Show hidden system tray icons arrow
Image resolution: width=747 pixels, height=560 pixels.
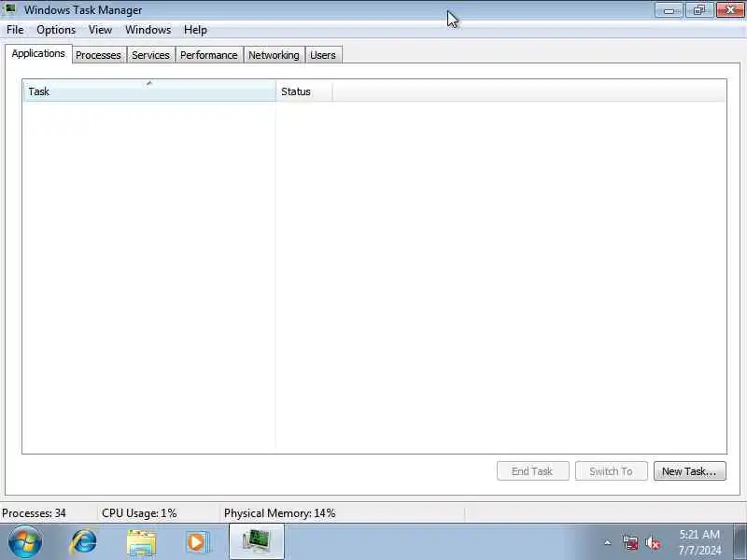click(608, 542)
